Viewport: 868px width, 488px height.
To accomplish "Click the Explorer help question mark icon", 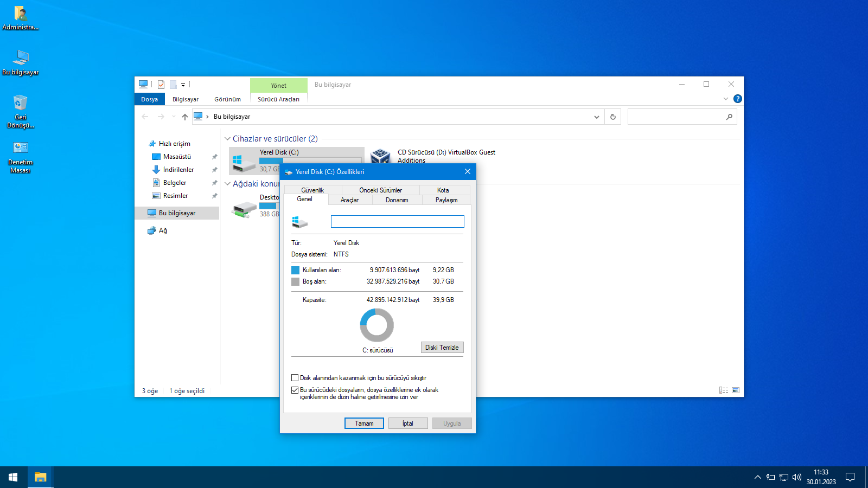I will (x=737, y=99).
